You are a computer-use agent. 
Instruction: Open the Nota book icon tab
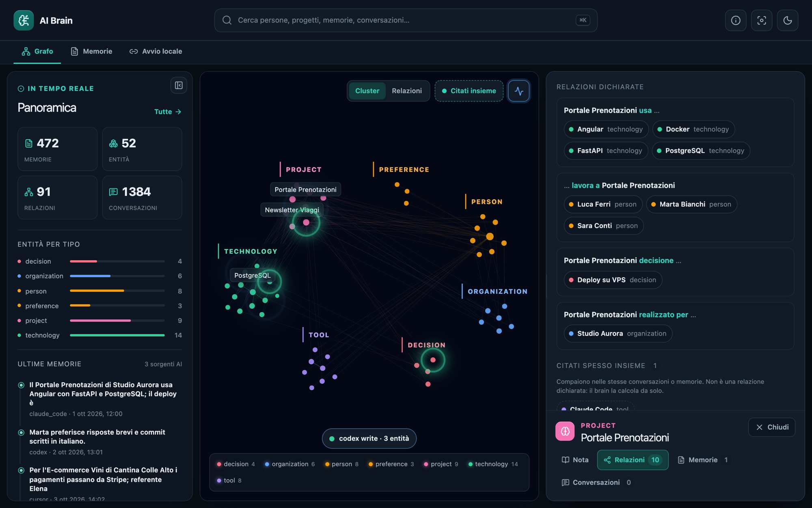[x=575, y=460]
